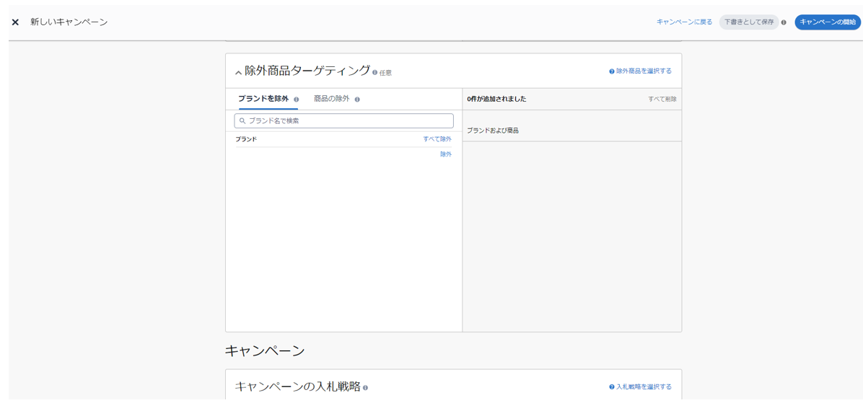Image resolution: width=868 pixels, height=403 pixels.
Task: Focus the ブランド名で検索 search field
Action: pyautogui.click(x=343, y=120)
